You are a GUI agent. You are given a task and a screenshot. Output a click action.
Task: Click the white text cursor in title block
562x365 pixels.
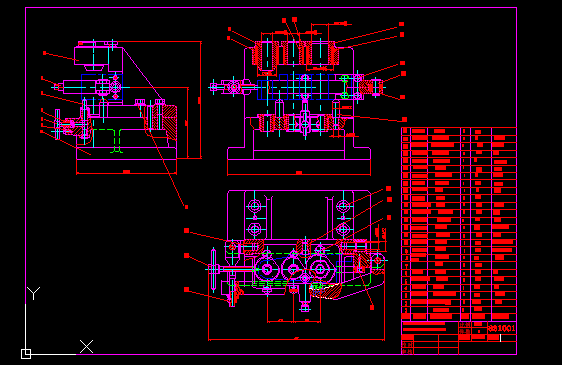pyautogui.click(x=500, y=338)
